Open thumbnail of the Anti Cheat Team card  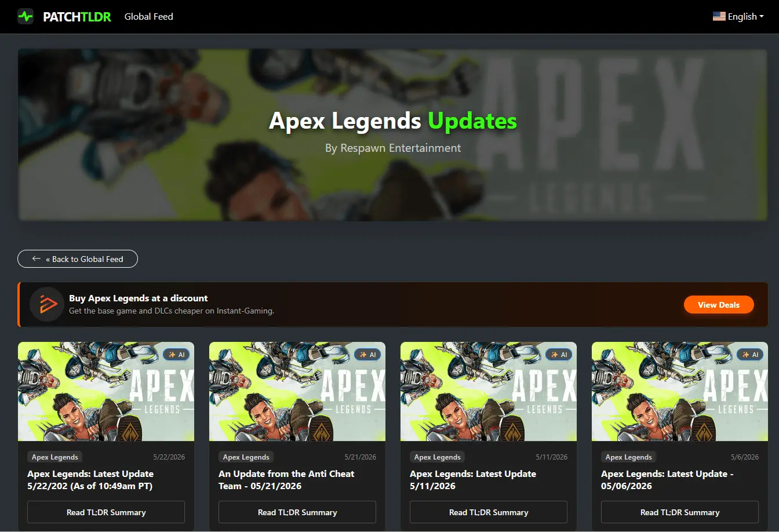[x=297, y=391]
